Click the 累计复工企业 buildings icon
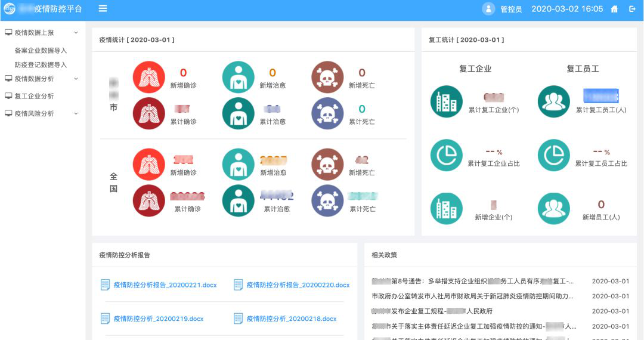Image resolution: width=644 pixels, height=340 pixels. 447,101
